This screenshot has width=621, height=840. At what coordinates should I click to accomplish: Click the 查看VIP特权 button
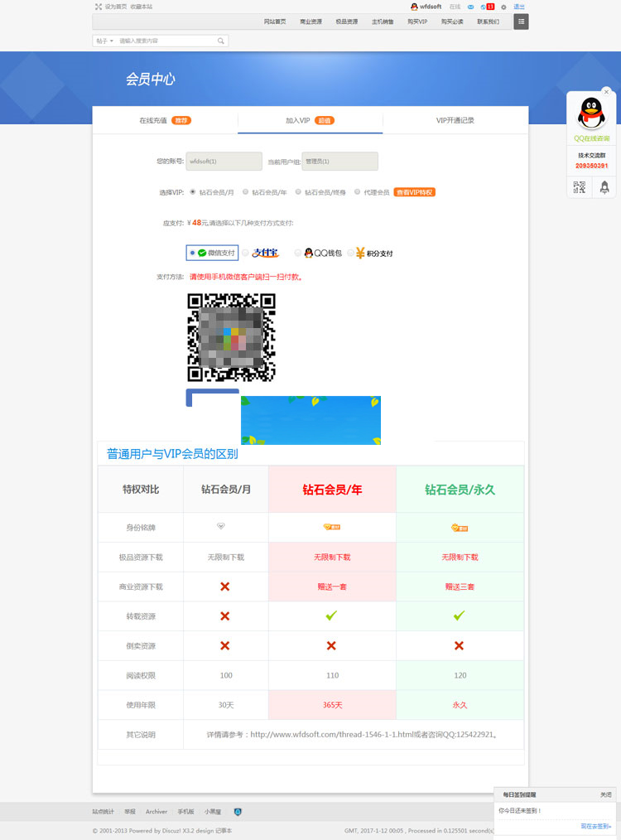pyautogui.click(x=414, y=192)
